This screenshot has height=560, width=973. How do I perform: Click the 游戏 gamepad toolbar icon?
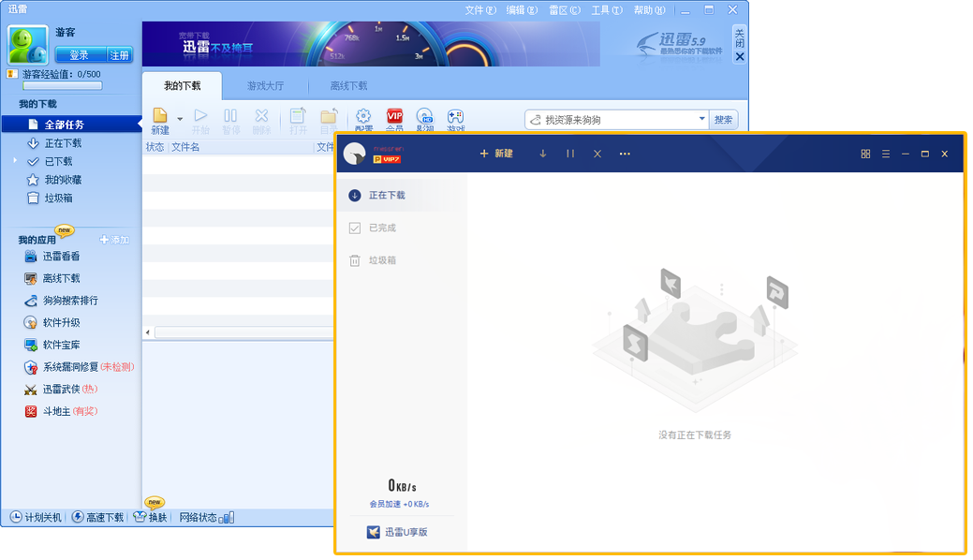pyautogui.click(x=455, y=116)
